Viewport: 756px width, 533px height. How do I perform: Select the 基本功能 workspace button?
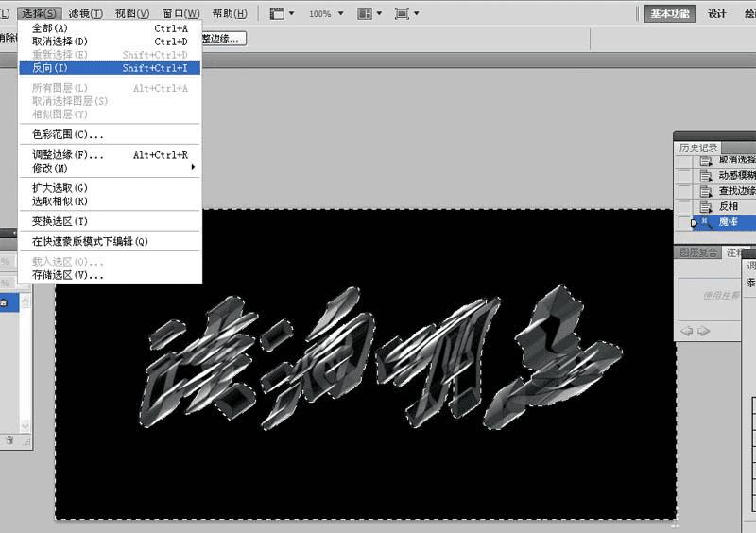tap(670, 13)
